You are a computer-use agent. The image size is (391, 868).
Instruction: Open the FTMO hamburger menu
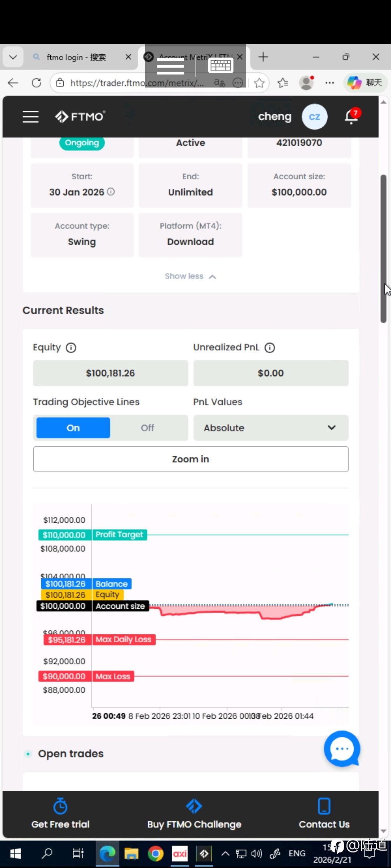coord(31,117)
